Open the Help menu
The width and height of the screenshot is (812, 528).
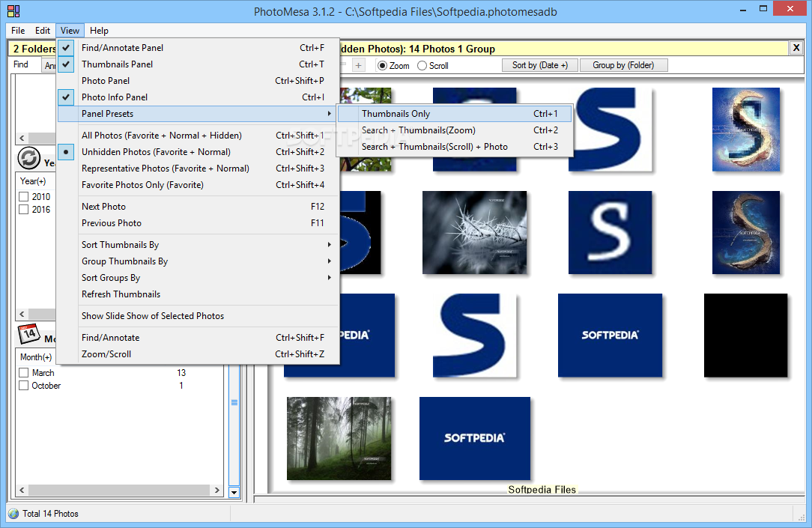[99, 31]
